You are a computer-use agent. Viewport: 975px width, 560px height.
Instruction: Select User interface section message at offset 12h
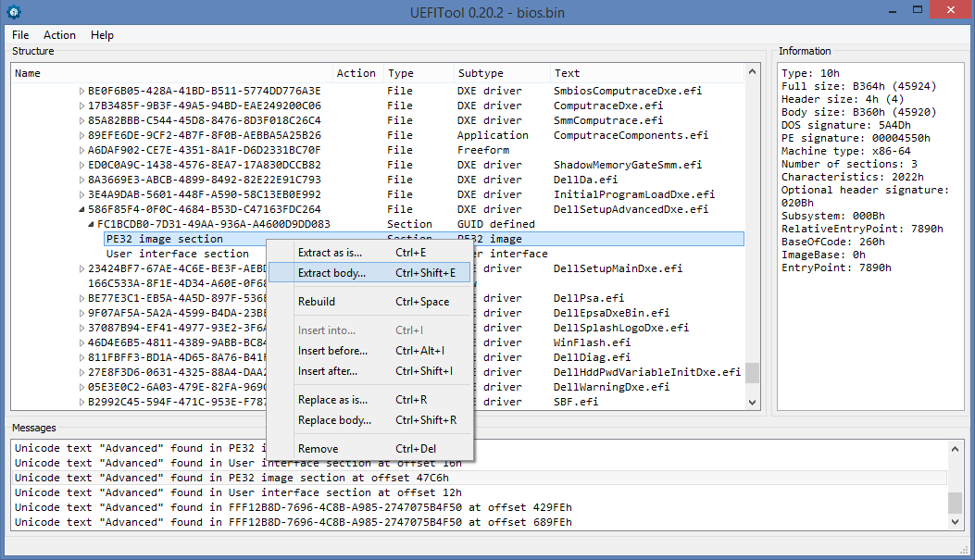click(x=480, y=492)
